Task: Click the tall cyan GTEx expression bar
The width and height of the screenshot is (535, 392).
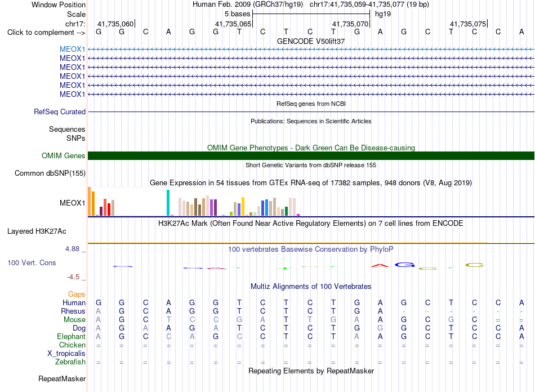Action: (x=168, y=203)
